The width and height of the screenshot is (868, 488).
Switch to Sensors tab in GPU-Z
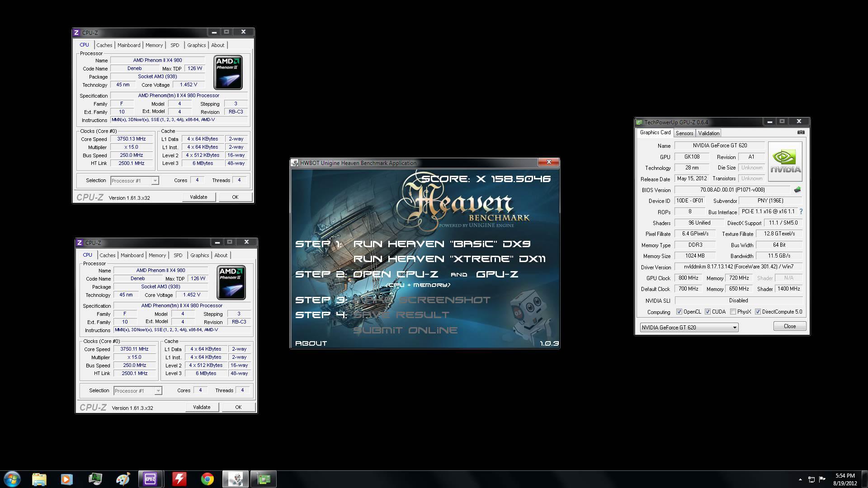684,133
